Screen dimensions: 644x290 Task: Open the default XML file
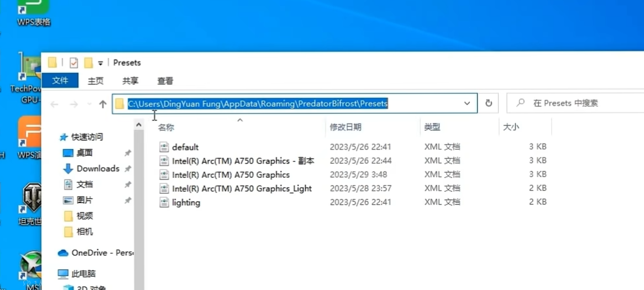click(x=185, y=147)
